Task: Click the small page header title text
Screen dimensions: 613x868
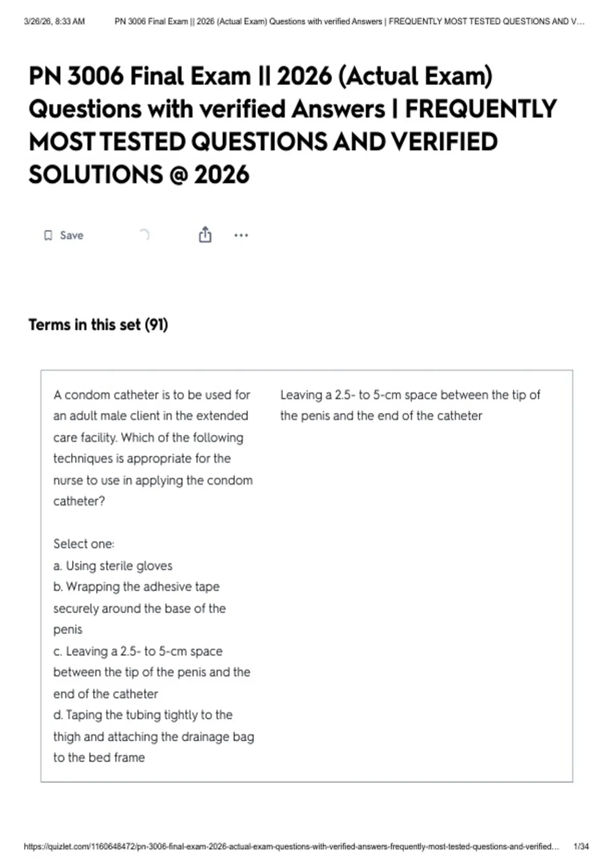Action: (349, 21)
